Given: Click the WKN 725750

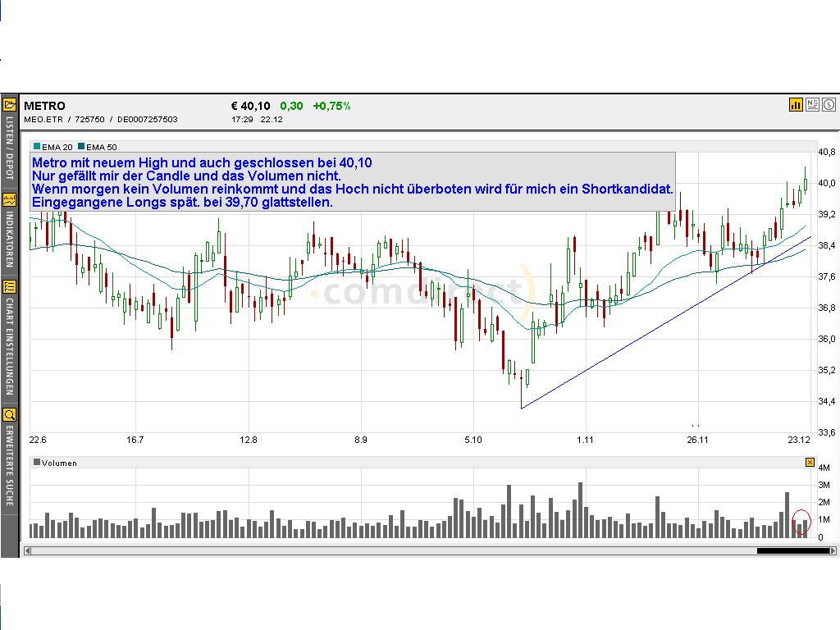Looking at the screenshot, I should 89,120.
